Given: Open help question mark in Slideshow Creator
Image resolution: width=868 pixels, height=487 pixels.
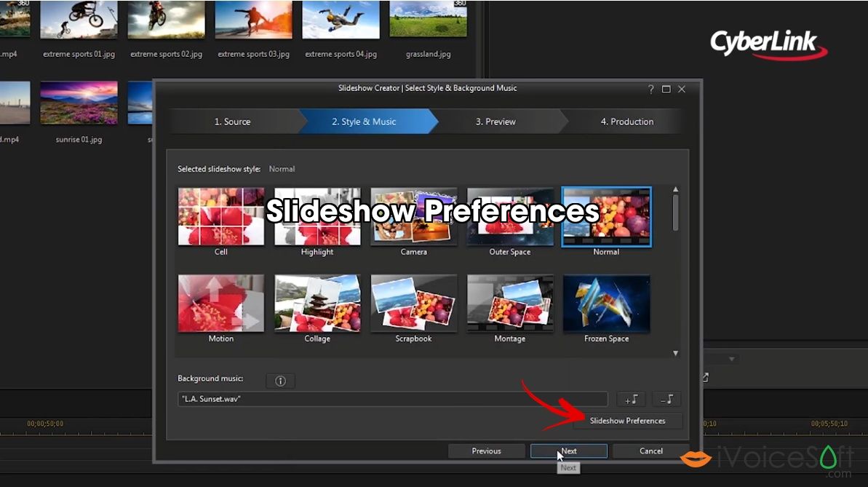Looking at the screenshot, I should tap(651, 90).
